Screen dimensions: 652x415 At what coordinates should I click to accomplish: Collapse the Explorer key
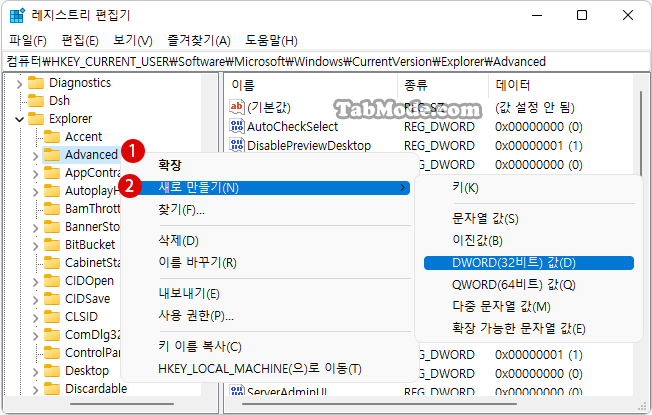tap(19, 120)
